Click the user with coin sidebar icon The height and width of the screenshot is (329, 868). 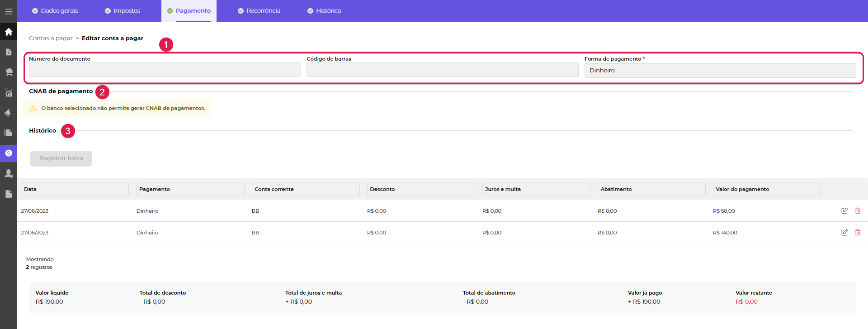point(9,173)
